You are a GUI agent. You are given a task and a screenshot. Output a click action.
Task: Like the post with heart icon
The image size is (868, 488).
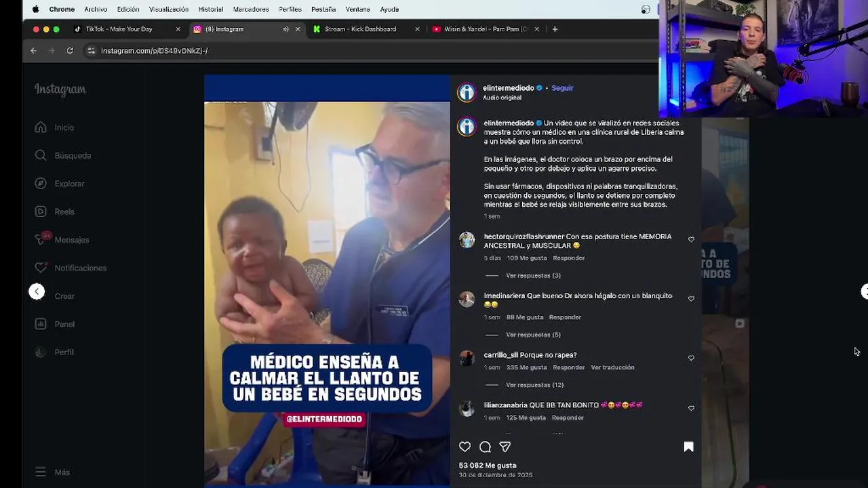tap(465, 447)
